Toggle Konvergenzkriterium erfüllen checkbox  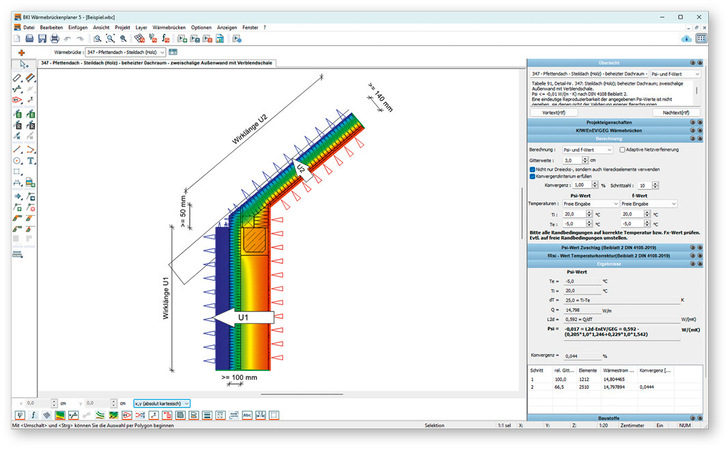pos(533,176)
